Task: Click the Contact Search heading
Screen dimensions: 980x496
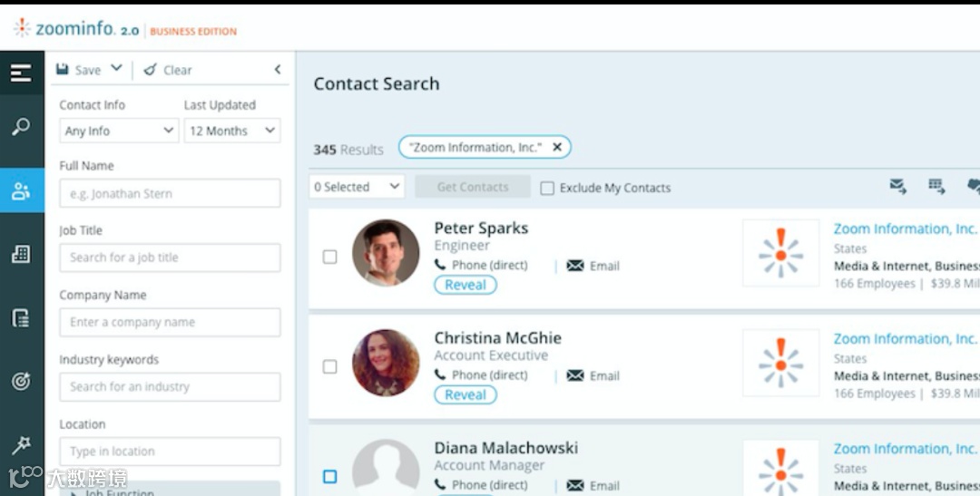Action: pos(377,83)
